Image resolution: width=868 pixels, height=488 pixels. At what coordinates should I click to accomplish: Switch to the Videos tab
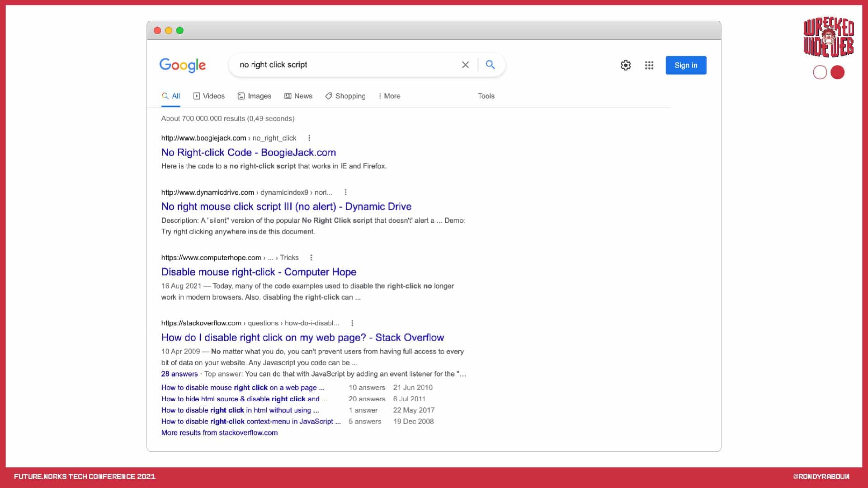coord(209,96)
